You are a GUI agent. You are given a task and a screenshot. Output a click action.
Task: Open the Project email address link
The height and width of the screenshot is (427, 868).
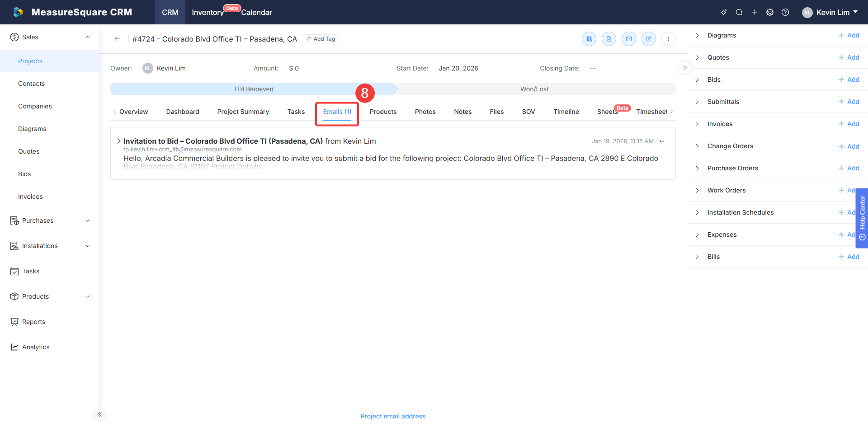point(393,416)
